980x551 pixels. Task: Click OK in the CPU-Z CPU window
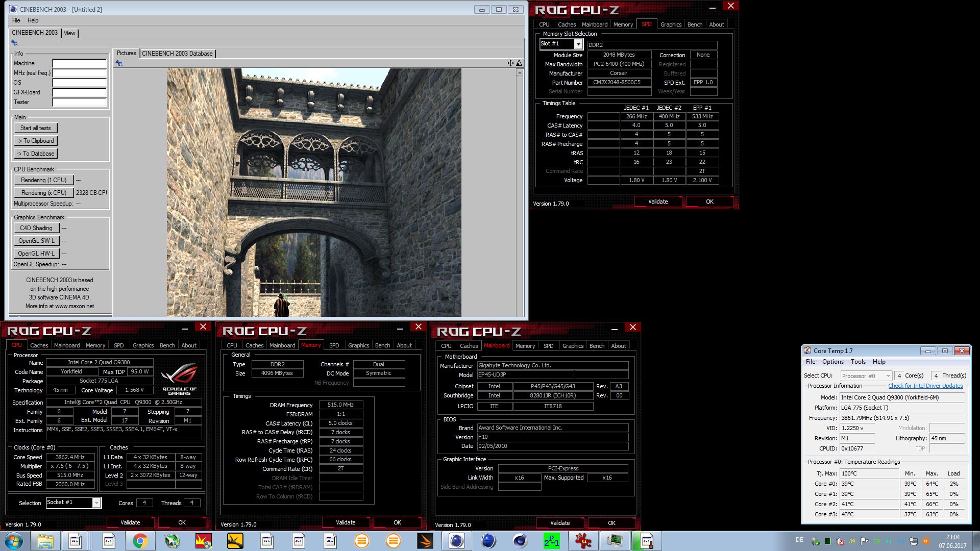[182, 522]
